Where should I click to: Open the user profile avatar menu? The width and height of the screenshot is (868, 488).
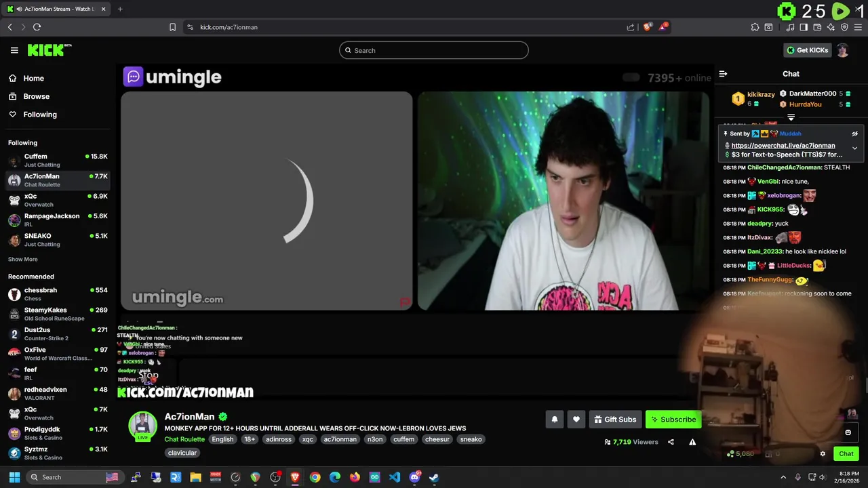tap(842, 50)
